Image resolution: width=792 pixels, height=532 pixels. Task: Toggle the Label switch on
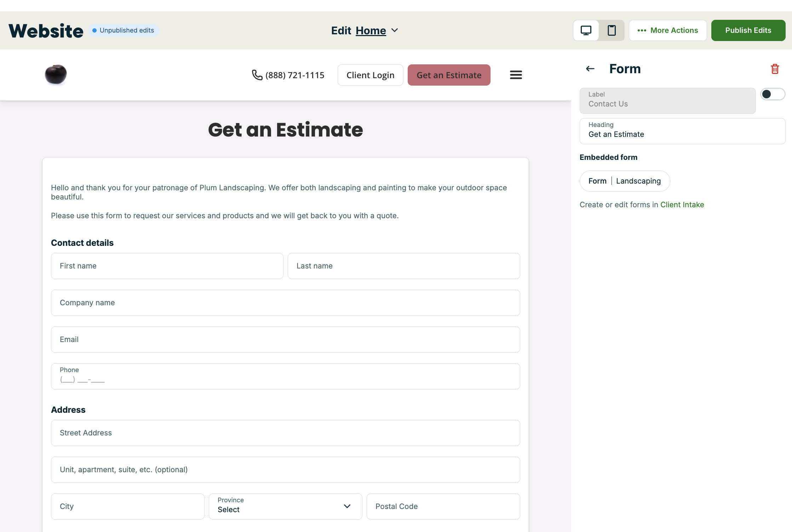[773, 94]
